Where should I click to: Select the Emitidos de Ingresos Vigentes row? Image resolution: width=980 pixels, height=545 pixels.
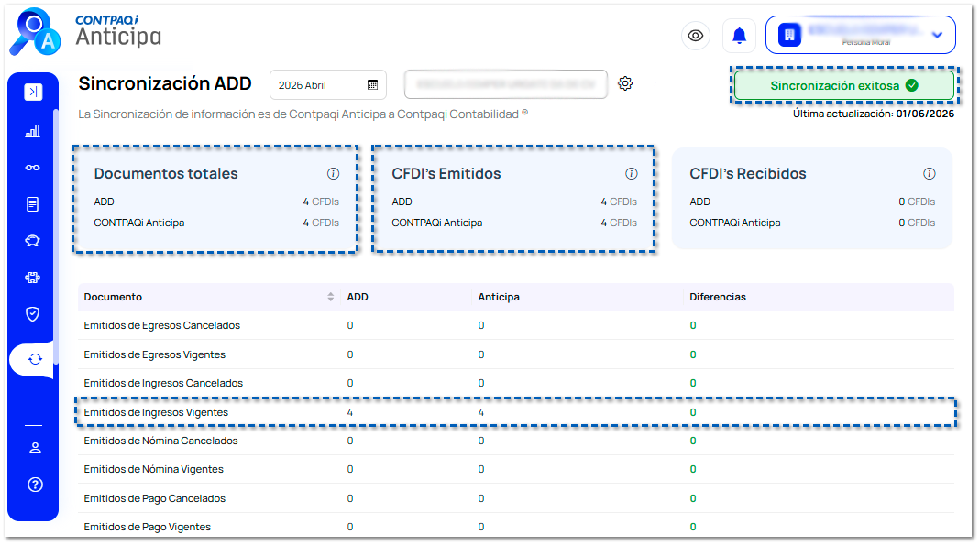516,412
